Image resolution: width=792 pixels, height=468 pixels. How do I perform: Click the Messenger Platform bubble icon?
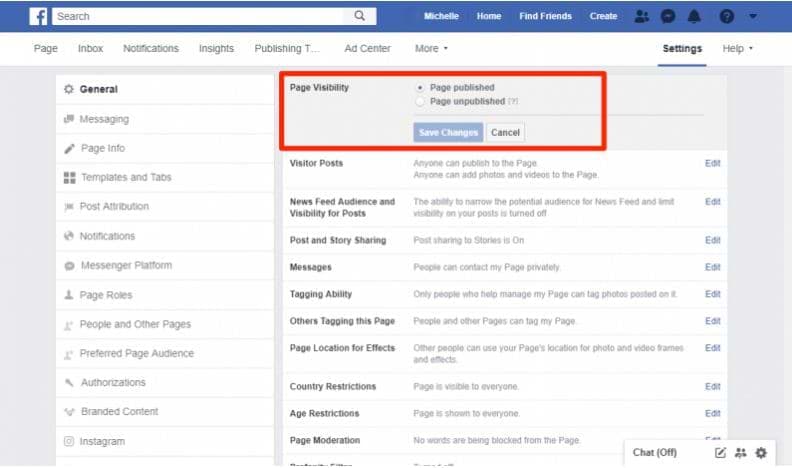[69, 266]
